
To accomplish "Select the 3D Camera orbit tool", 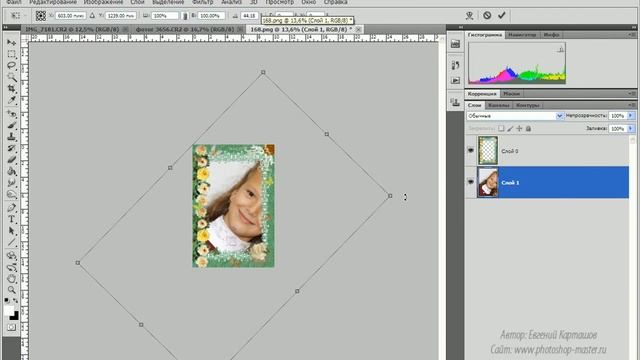I will (x=11, y=267).
